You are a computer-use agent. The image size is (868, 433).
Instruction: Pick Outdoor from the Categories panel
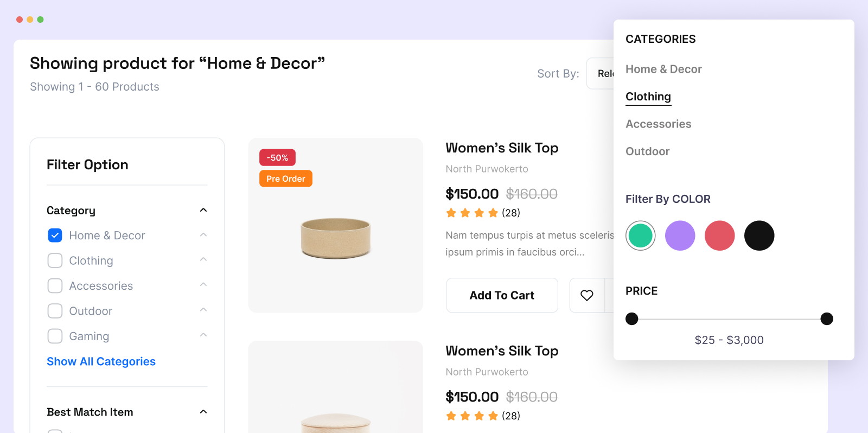[647, 151]
